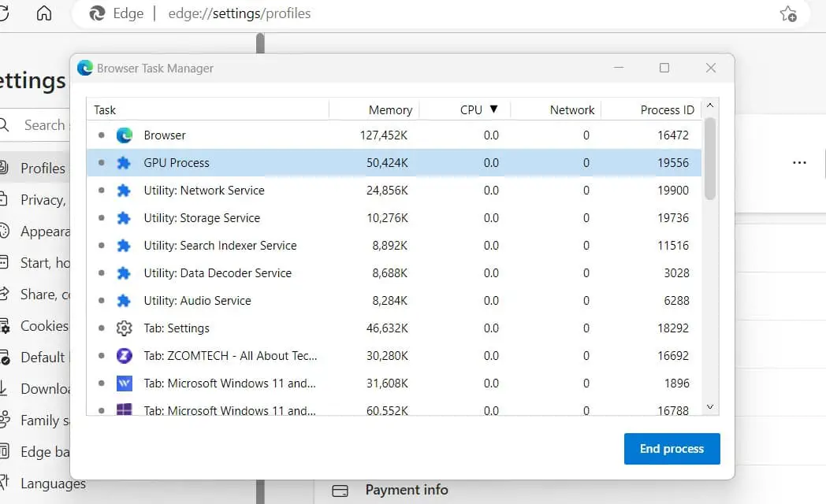Screen dimensions: 826x504
Task: Open Languages settings in sidebar
Action: (x=52, y=483)
